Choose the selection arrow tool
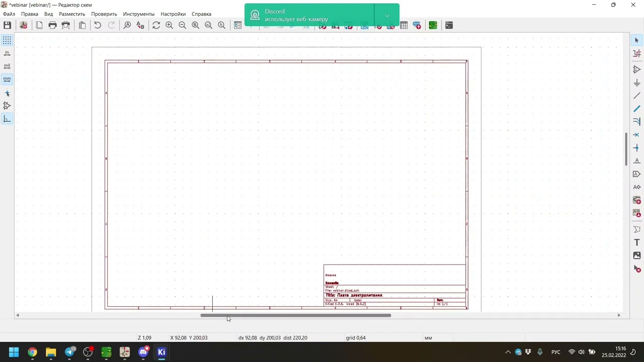This screenshot has height=362, width=644. tap(636, 40)
